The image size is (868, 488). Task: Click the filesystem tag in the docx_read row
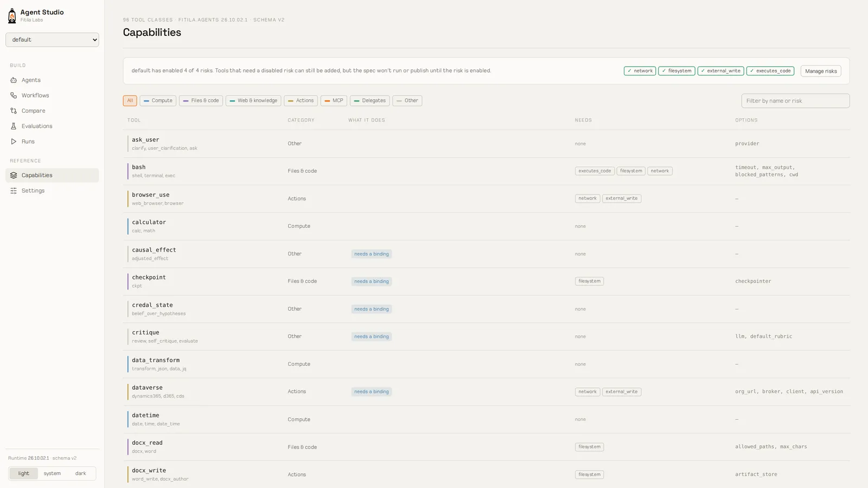(x=590, y=447)
